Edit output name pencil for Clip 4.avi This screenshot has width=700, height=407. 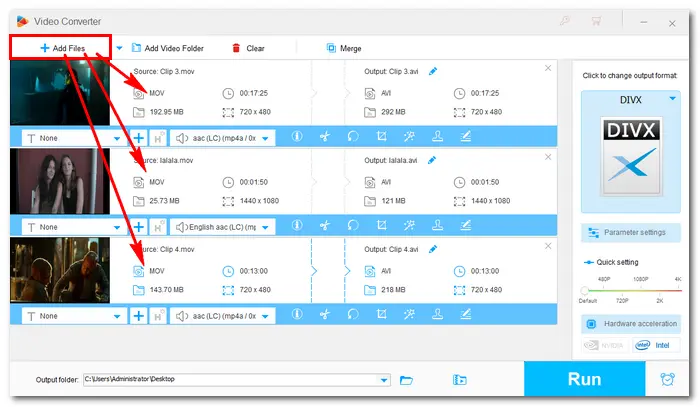(433, 249)
